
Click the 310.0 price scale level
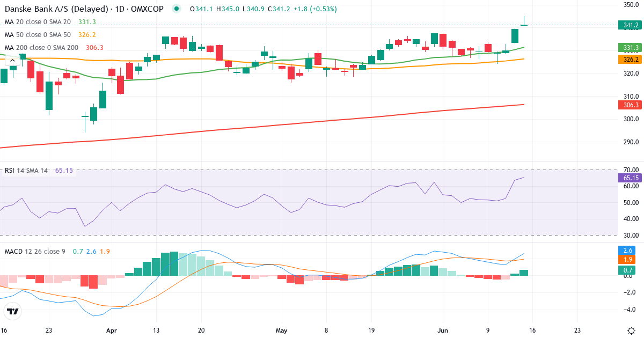pos(631,97)
